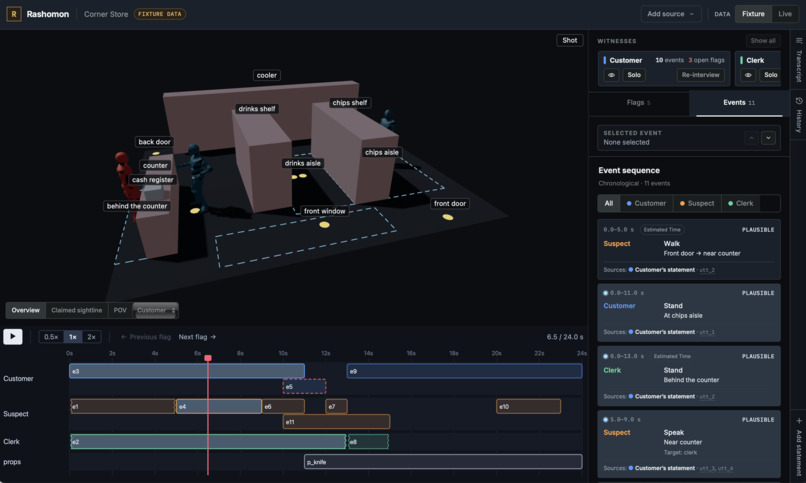This screenshot has width=806, height=483.
Task: Select Suspect event e10 on timeline
Action: point(528,406)
